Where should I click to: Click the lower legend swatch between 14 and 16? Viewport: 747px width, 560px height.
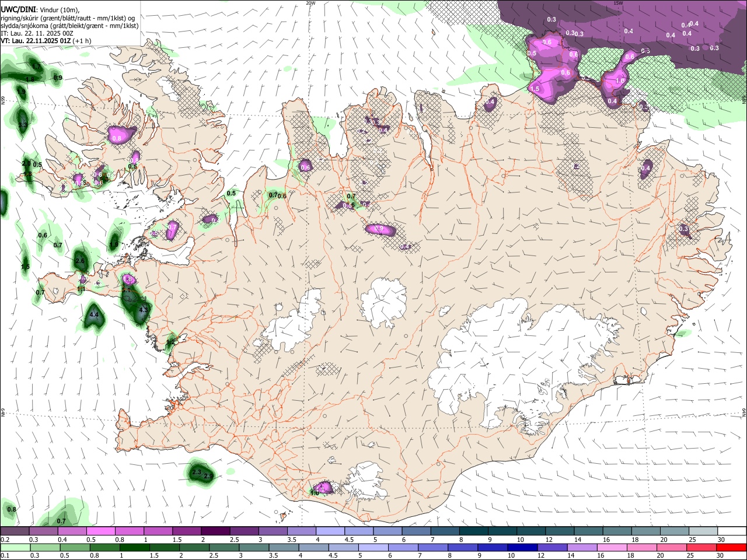click(x=582, y=547)
